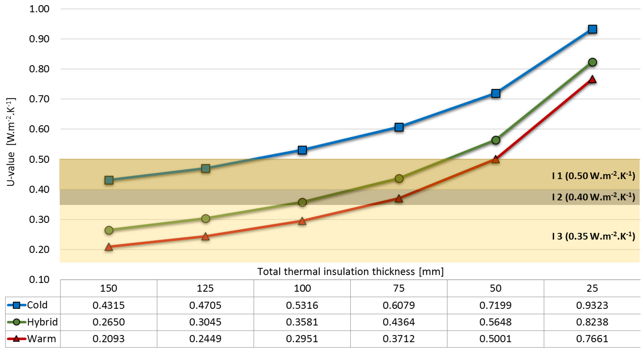Click the I 2 (0.40) threshold label
Screen dimensions: 644x351
pyautogui.click(x=593, y=197)
